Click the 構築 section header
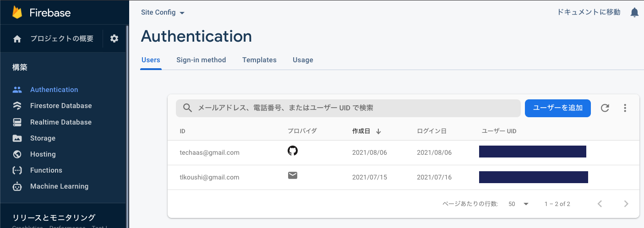644x228 pixels. click(20, 68)
